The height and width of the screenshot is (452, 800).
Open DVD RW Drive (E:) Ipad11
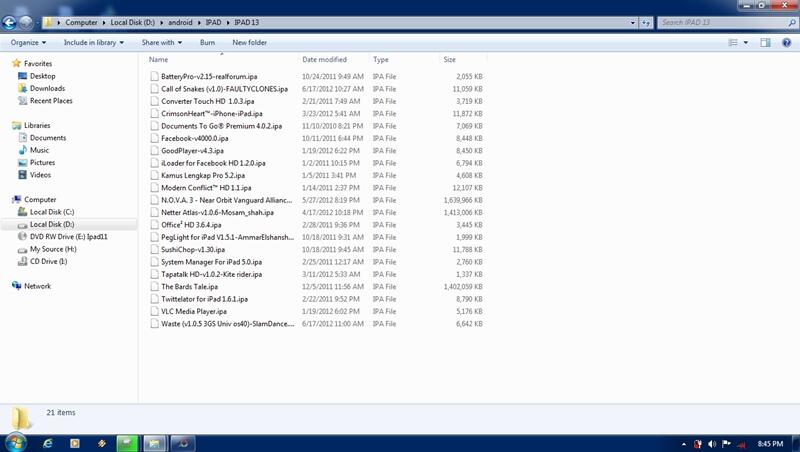(x=68, y=237)
